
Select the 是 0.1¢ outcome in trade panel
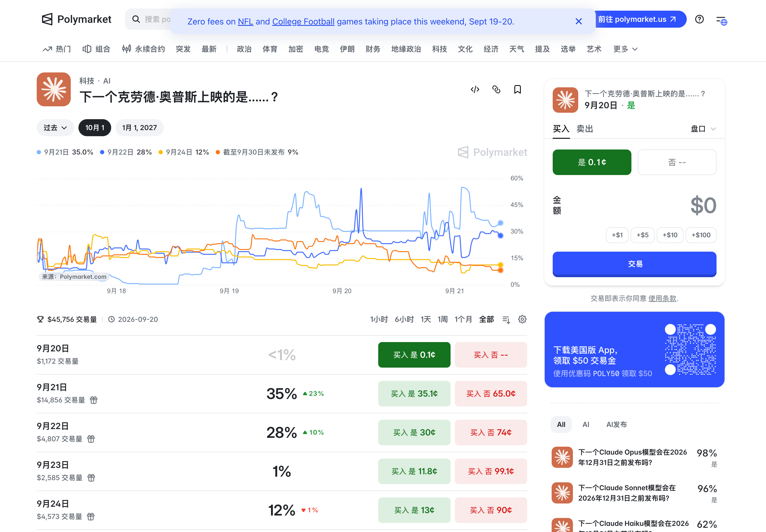click(x=592, y=162)
